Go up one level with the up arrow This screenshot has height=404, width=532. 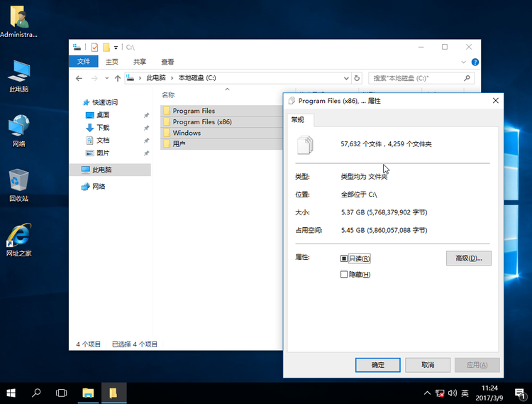[117, 78]
